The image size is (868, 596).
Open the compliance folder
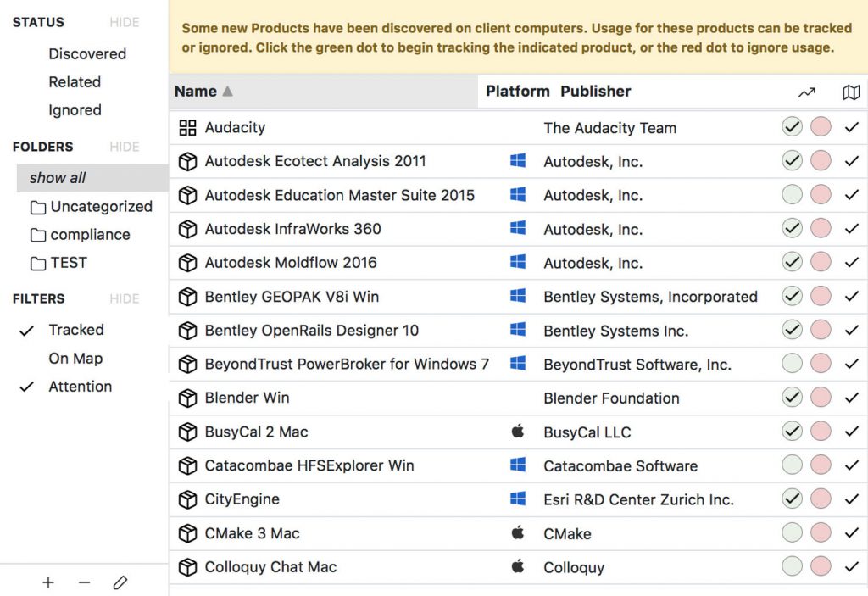pos(93,235)
